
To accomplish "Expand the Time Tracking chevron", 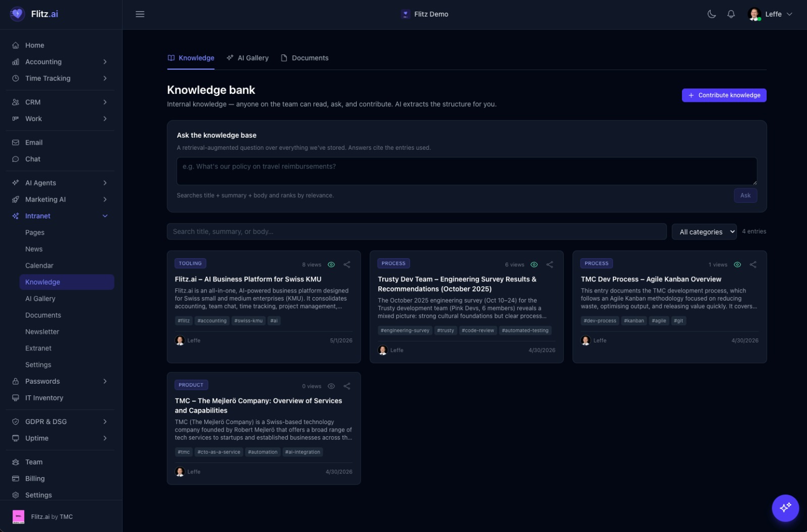I will [105, 79].
